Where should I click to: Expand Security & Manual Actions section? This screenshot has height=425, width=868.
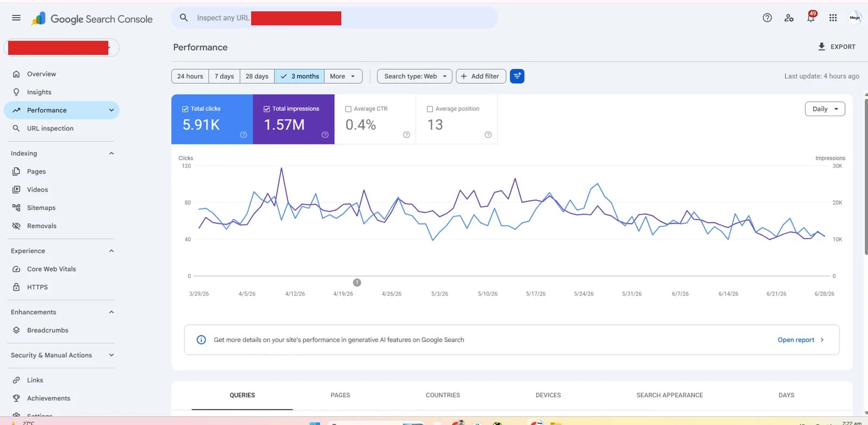pos(111,356)
